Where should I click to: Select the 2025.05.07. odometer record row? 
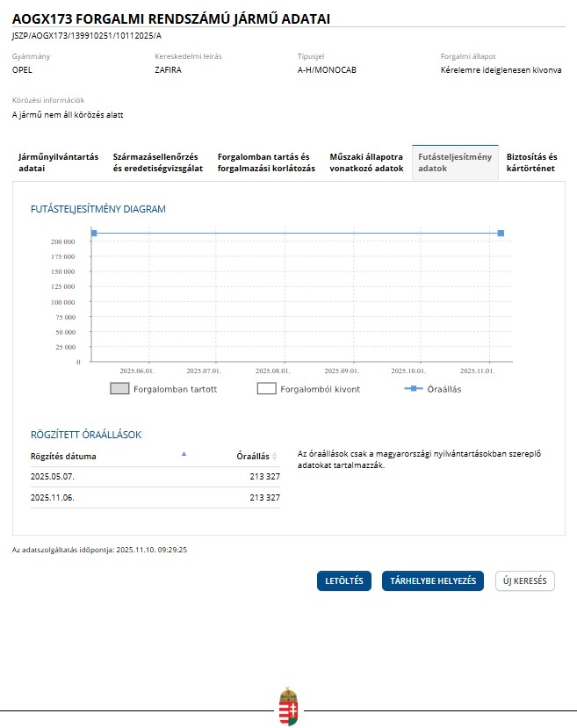coord(155,475)
